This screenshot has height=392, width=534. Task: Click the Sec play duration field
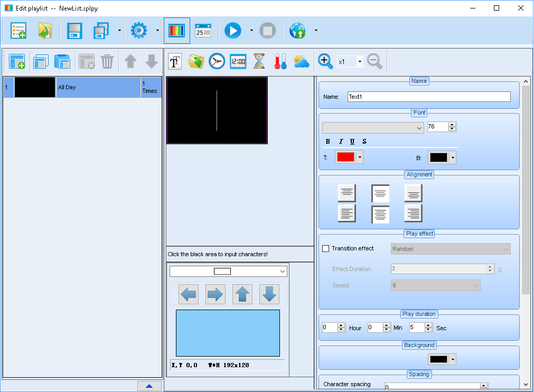[x=417, y=328]
